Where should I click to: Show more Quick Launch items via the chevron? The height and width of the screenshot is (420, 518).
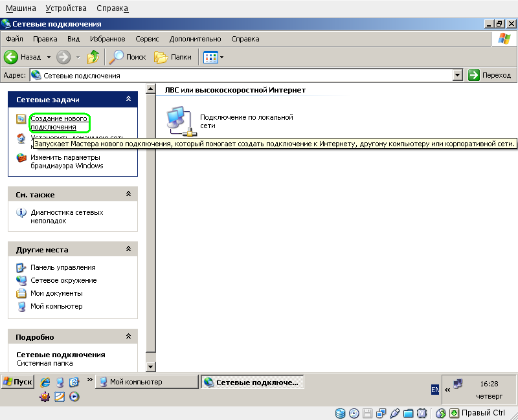coord(89,380)
